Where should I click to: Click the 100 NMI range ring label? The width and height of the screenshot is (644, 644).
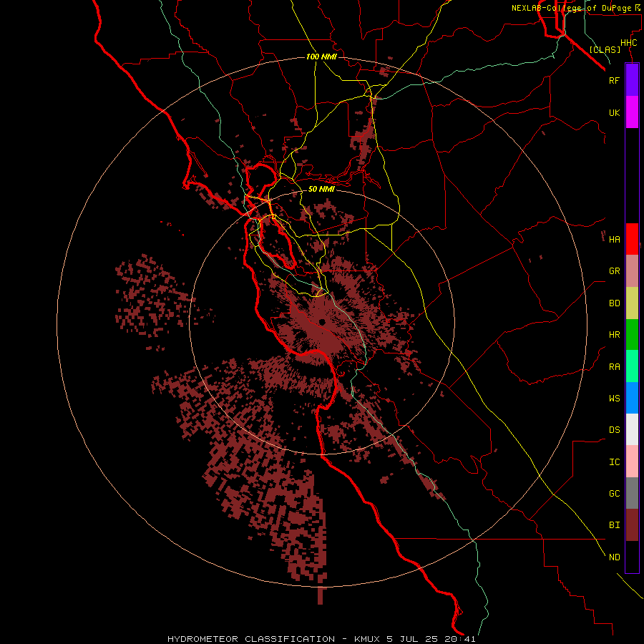[321, 57]
